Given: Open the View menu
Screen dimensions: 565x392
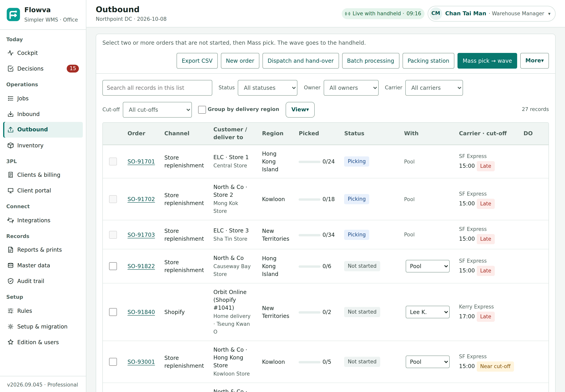Looking at the screenshot, I should tap(300, 110).
